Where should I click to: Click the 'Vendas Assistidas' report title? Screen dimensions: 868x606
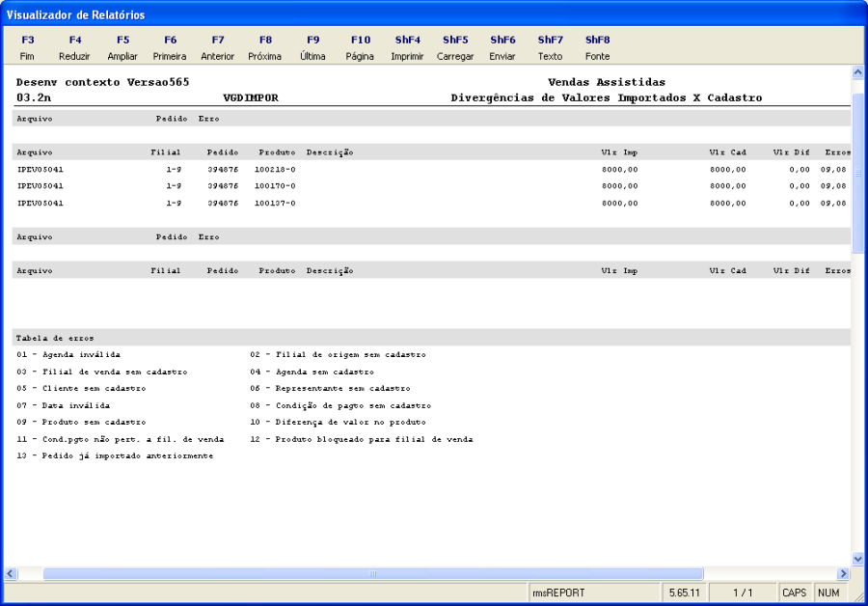point(607,82)
